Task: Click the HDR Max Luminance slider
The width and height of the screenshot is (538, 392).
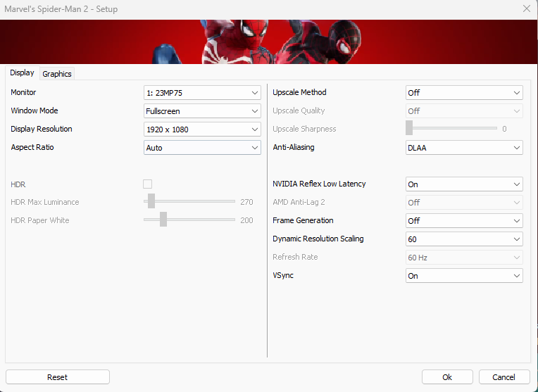Action: 189,201
